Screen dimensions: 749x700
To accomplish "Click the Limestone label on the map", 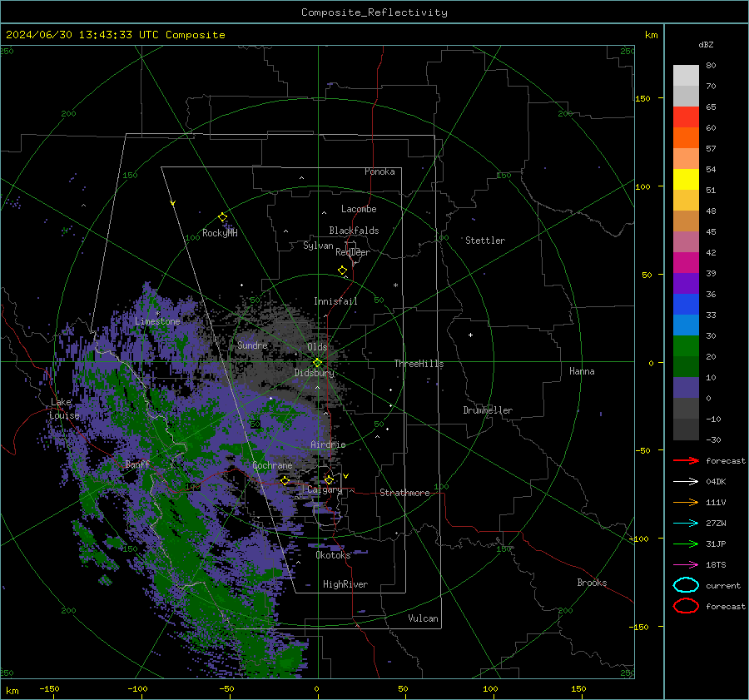I will (157, 321).
